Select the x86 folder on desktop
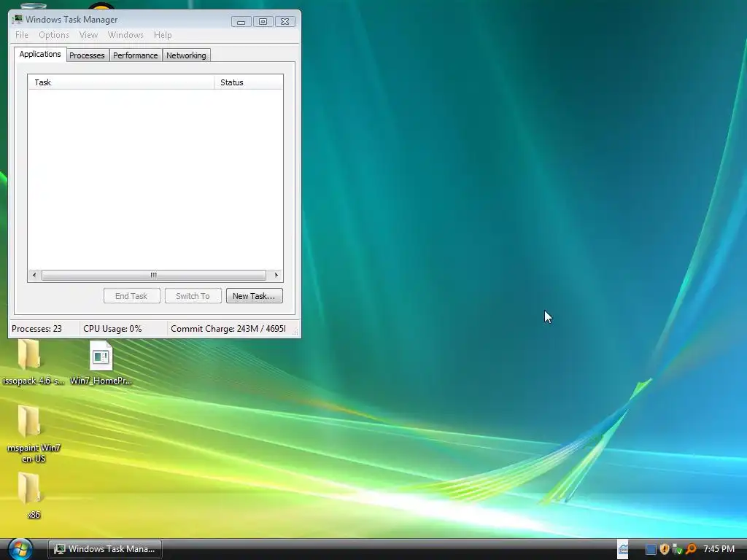Viewport: 747px width, 560px height. pos(32,495)
